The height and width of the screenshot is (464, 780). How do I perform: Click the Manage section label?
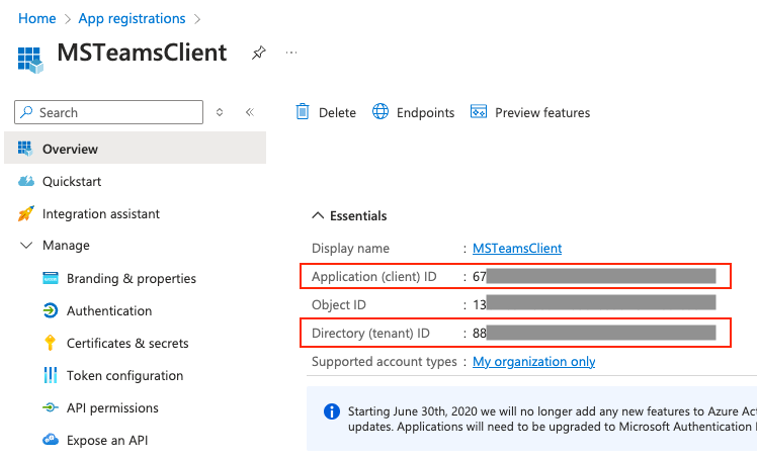[66, 246]
